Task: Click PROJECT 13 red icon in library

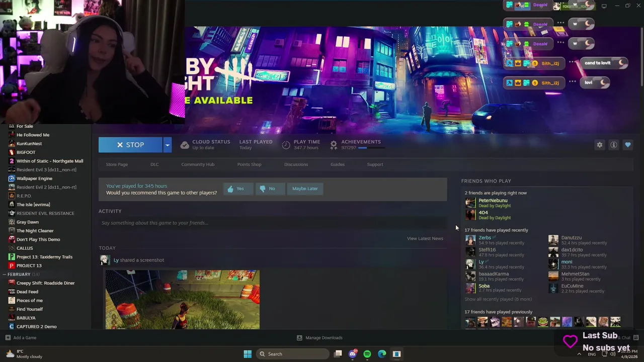Action: tap(12, 265)
